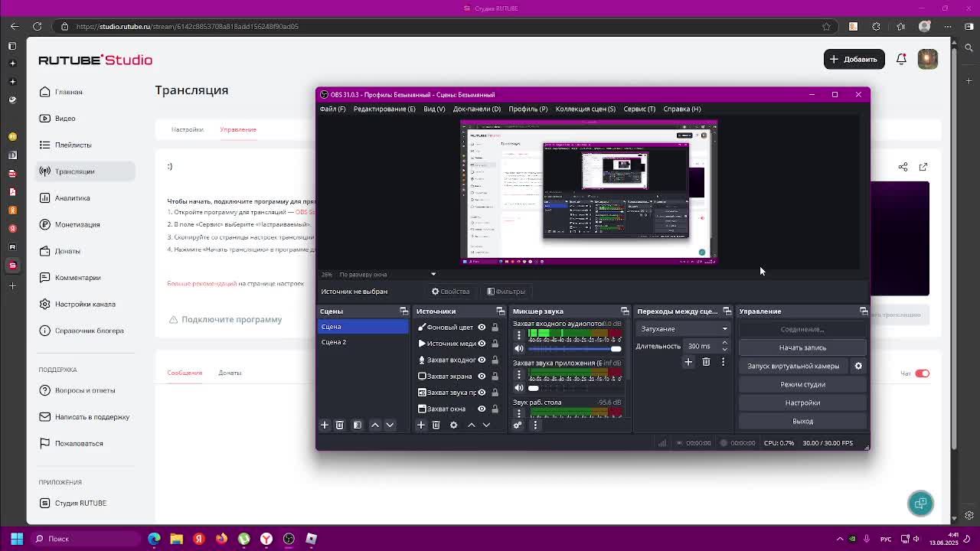Delete the selected scene with the trash icon

click(340, 425)
